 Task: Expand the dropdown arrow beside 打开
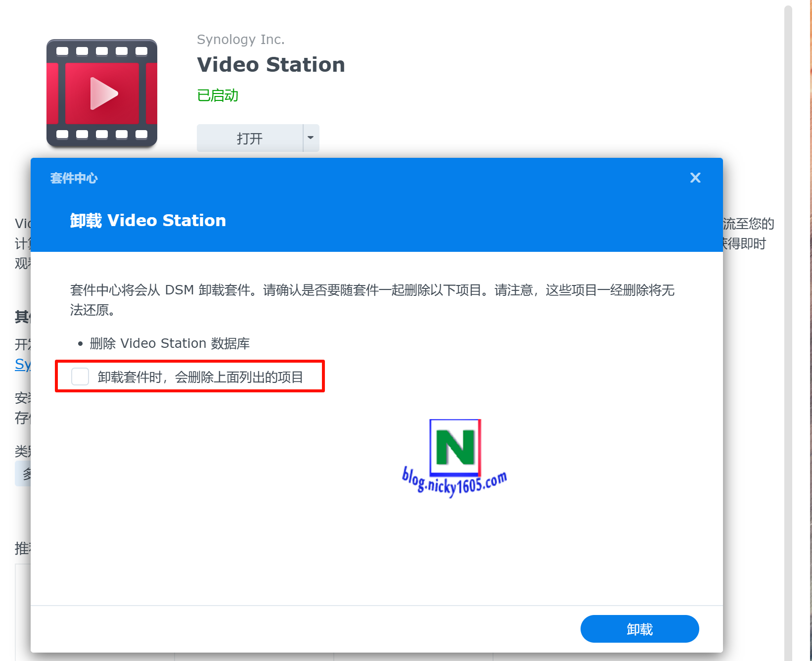pos(311,138)
